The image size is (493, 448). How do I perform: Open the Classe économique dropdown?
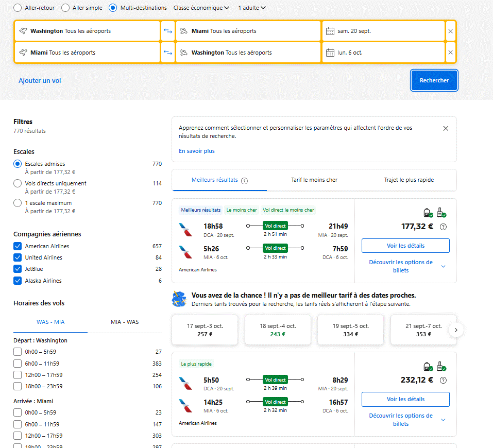pyautogui.click(x=201, y=8)
